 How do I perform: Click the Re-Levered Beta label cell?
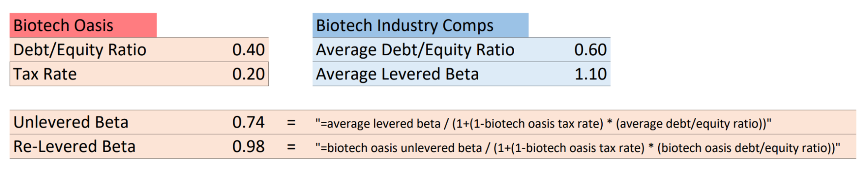point(75,147)
